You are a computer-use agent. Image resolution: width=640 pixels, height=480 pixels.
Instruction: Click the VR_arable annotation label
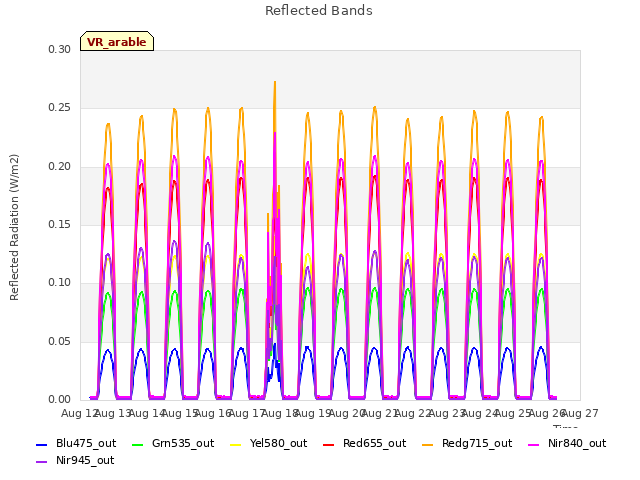117,41
